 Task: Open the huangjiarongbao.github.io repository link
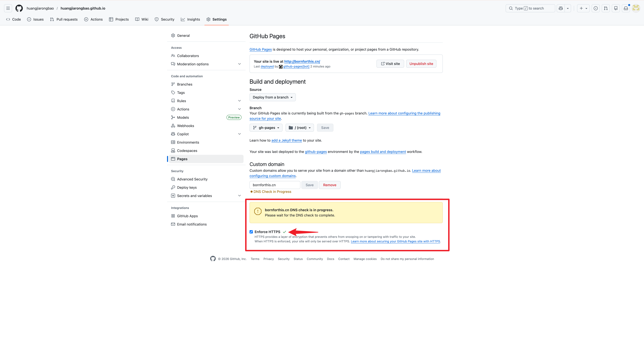point(83,8)
